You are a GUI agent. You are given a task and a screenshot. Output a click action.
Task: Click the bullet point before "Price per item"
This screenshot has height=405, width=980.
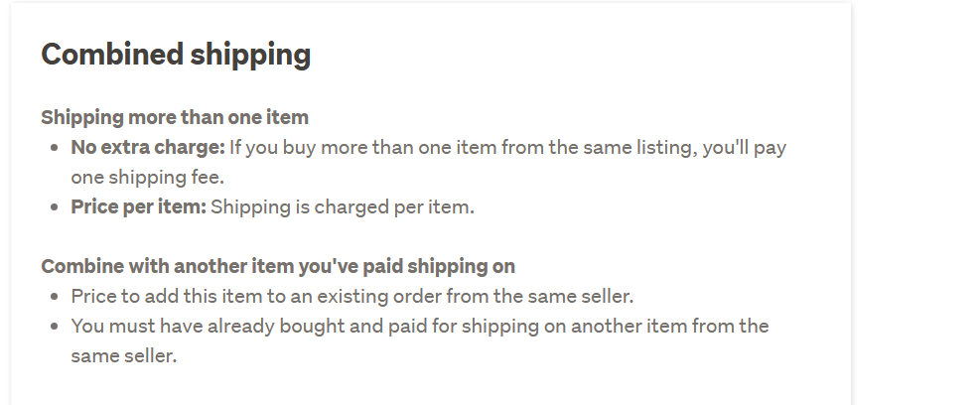[x=55, y=208]
